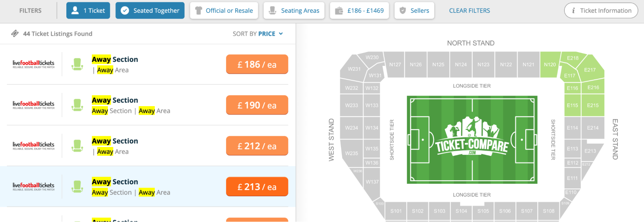Click the ticket tag icon near 44 Ticket Listings Found
This screenshot has height=222, width=644.
tap(15, 33)
